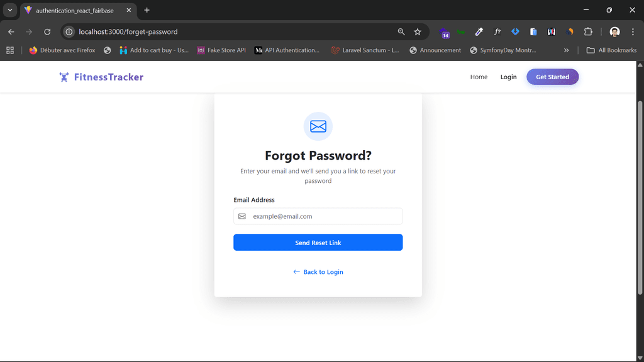Go to the Home nav item
The width and height of the screenshot is (644, 362).
pyautogui.click(x=479, y=77)
